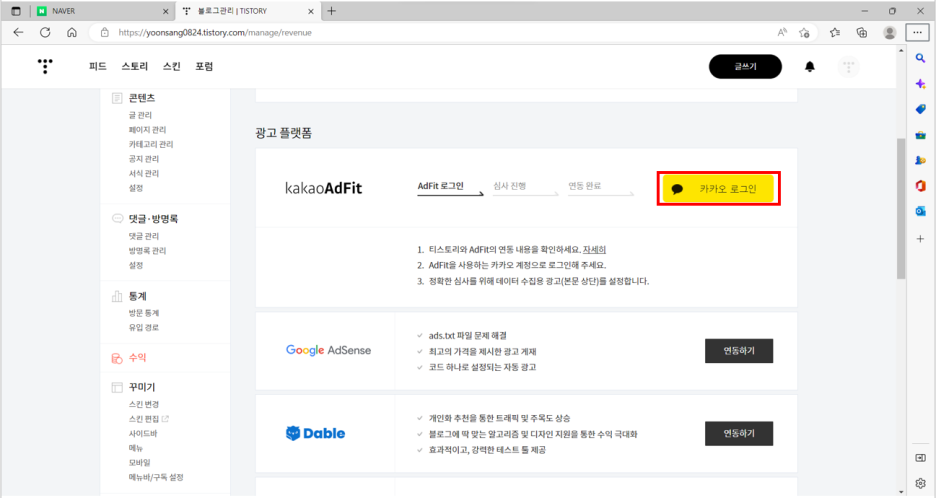Click the 통계 section heading
This screenshot has height=498, width=936.
[x=137, y=296]
